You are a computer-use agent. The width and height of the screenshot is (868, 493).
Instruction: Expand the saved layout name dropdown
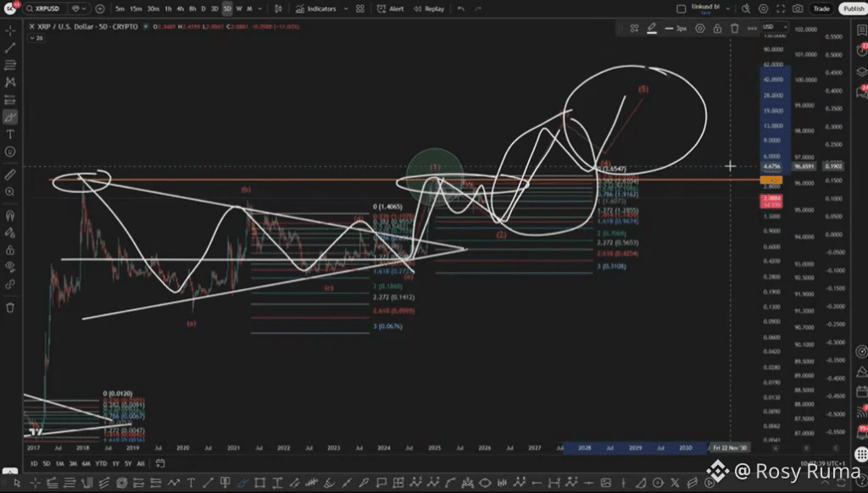(728, 8)
